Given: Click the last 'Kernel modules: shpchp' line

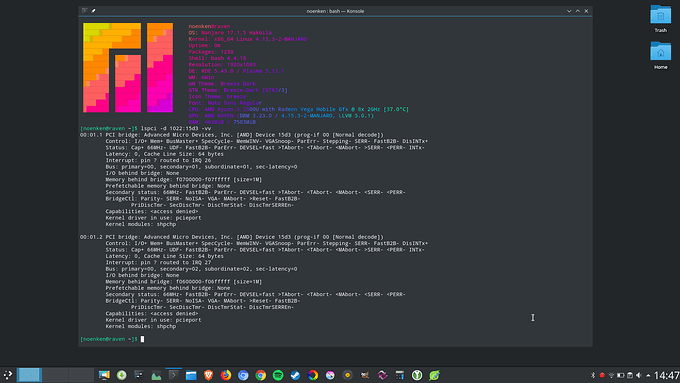Looking at the screenshot, I should pyautogui.click(x=141, y=326).
